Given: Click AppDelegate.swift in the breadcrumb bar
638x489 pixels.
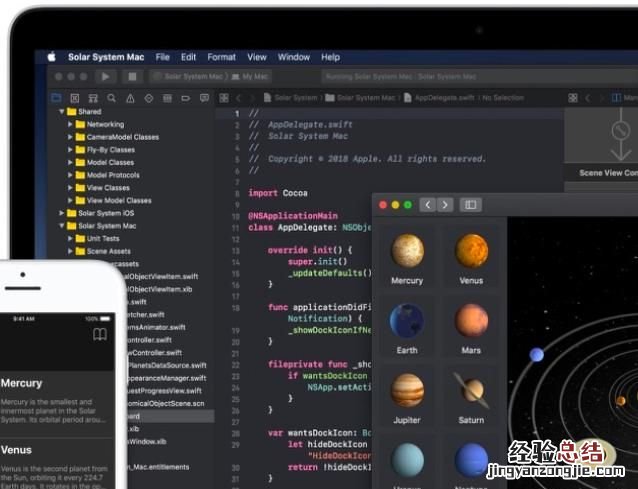Looking at the screenshot, I should 441,98.
